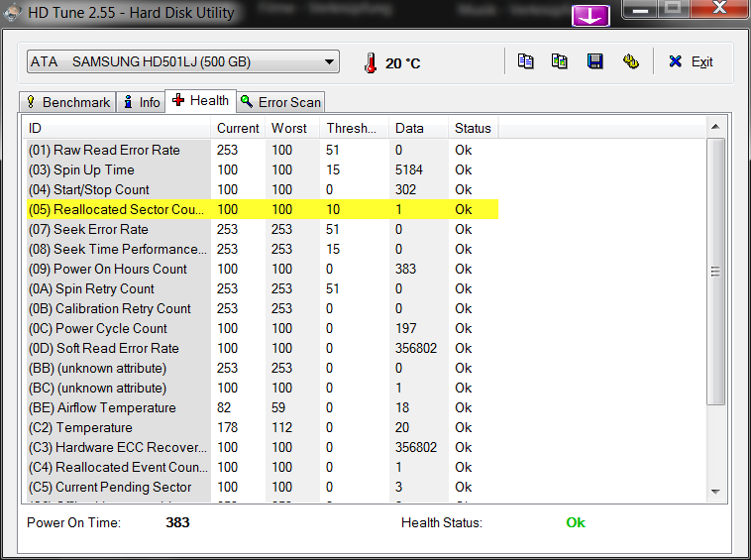Copy screenshot to clipboard icon
The width and height of the screenshot is (751, 560).
[x=560, y=61]
